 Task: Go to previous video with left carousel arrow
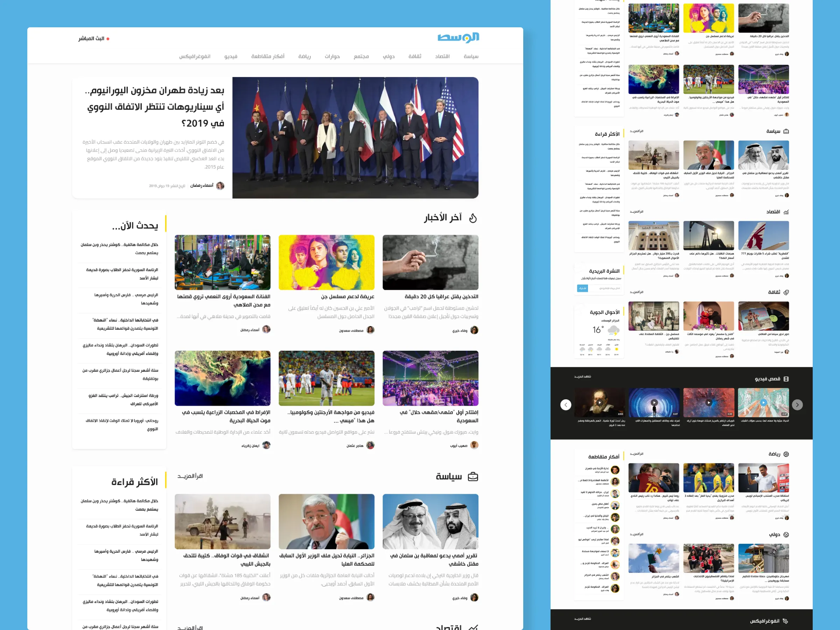(x=566, y=405)
